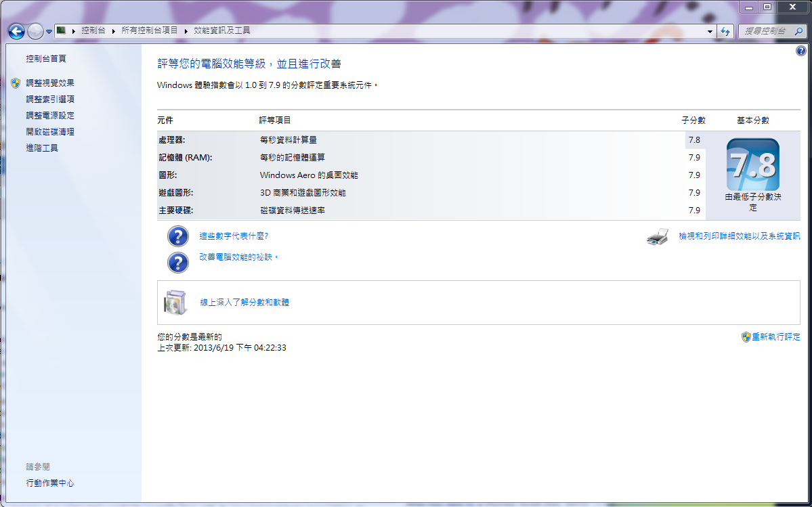Click 3D 商業和遊戲圖形效能 description
The image size is (812, 507).
(x=303, y=192)
